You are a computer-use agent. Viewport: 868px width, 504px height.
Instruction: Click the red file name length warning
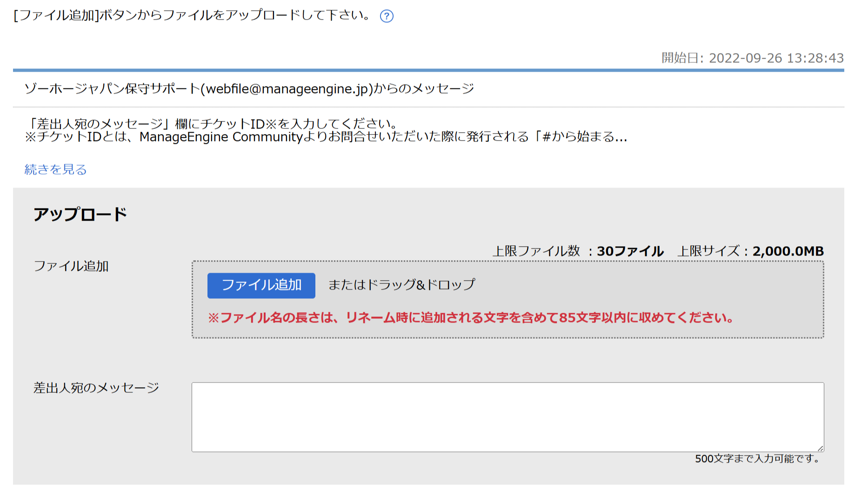471,318
